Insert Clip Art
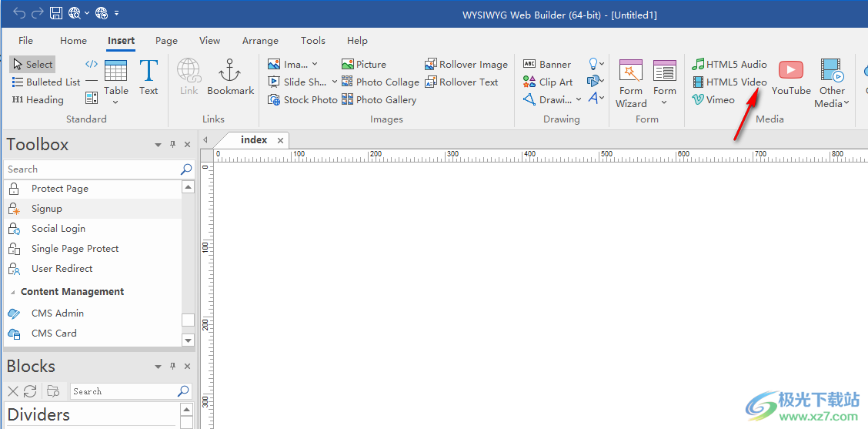Screen dimensions: 868x429 (x=547, y=82)
